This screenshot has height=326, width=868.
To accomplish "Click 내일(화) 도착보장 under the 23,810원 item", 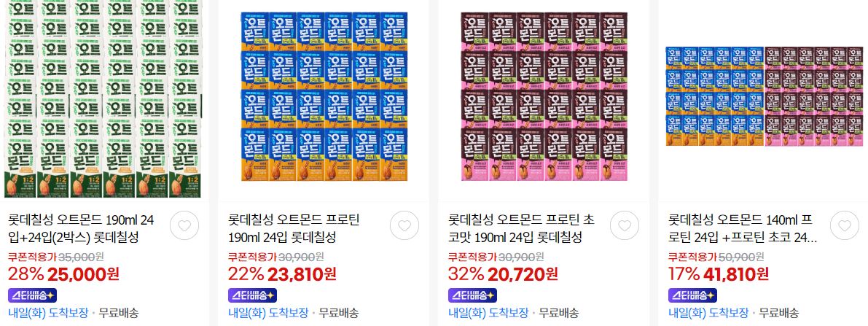I will (268, 313).
